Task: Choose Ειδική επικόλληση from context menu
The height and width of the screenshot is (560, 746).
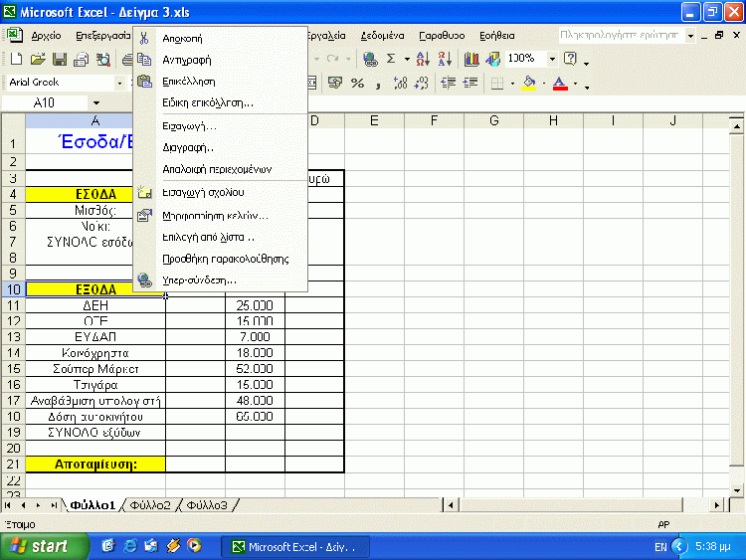Action: coord(220,102)
